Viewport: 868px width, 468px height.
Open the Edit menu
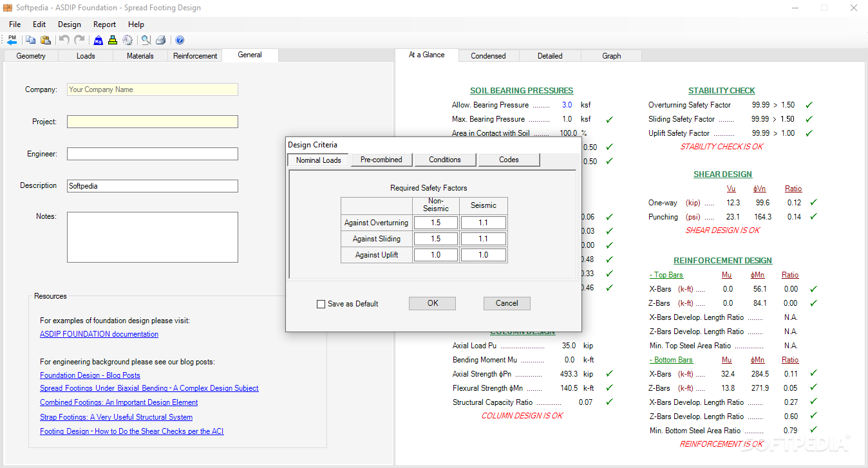pos(39,24)
